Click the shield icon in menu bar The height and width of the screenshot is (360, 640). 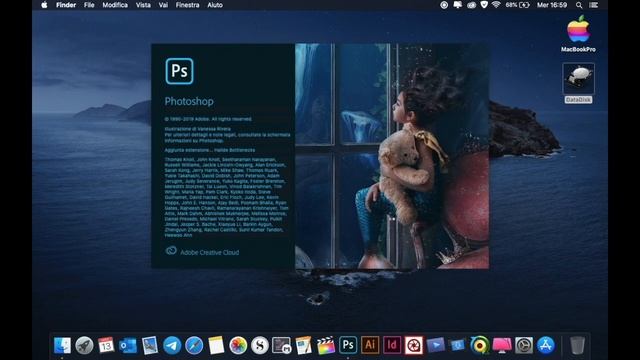[484, 5]
